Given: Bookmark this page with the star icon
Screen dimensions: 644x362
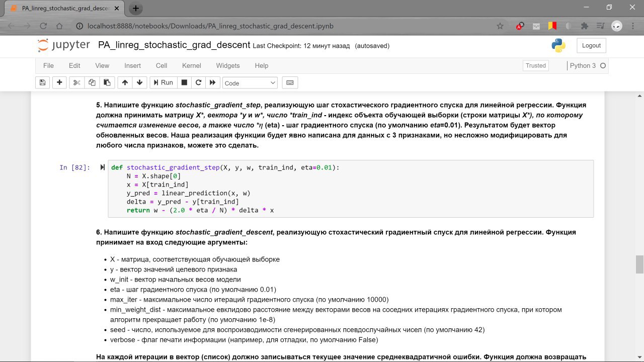Looking at the screenshot, I should (500, 26).
